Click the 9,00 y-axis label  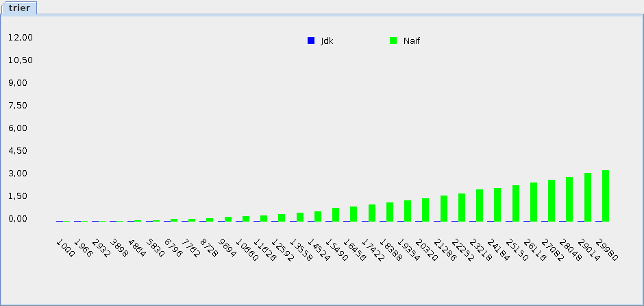18,82
